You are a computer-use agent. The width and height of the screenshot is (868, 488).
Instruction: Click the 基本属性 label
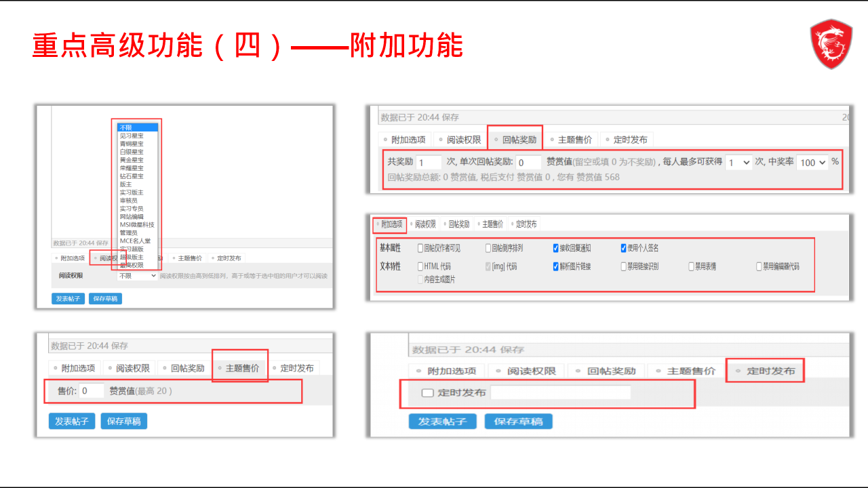(390, 248)
